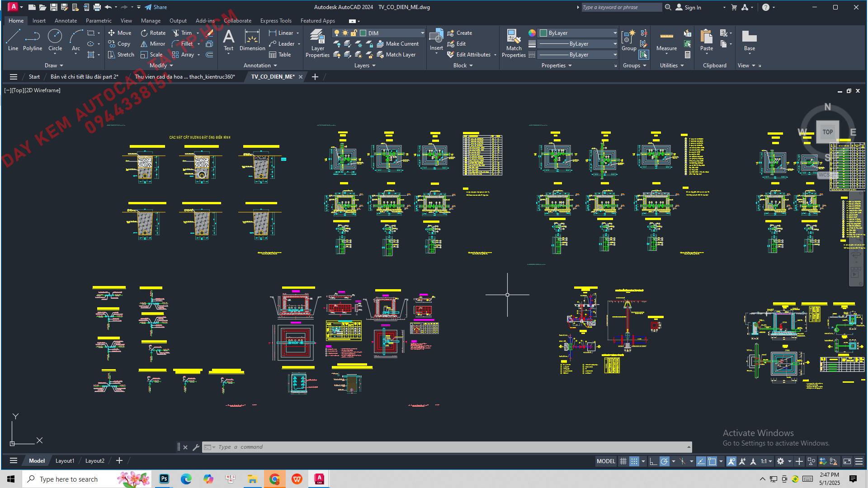Expand the Layers panel
Screen dimensions: 868x488
365,66
